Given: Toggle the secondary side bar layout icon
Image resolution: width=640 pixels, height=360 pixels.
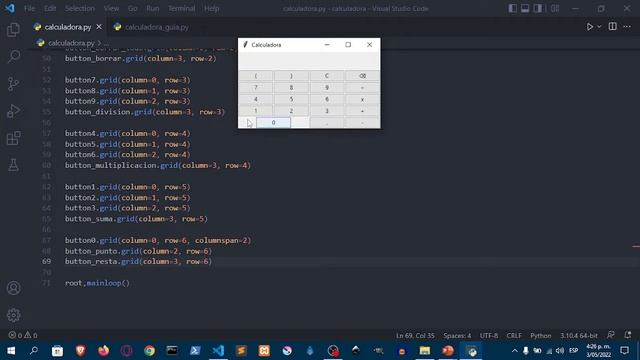Looking at the screenshot, I should (x=538, y=8).
